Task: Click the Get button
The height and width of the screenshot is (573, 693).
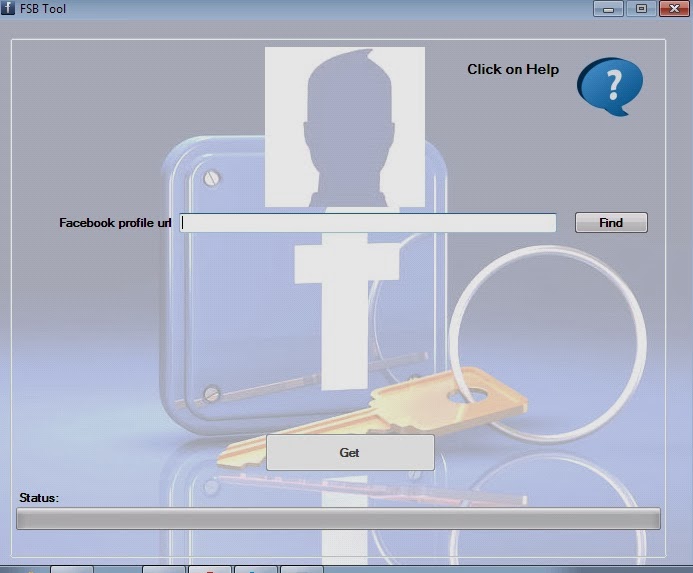Action: [x=350, y=452]
